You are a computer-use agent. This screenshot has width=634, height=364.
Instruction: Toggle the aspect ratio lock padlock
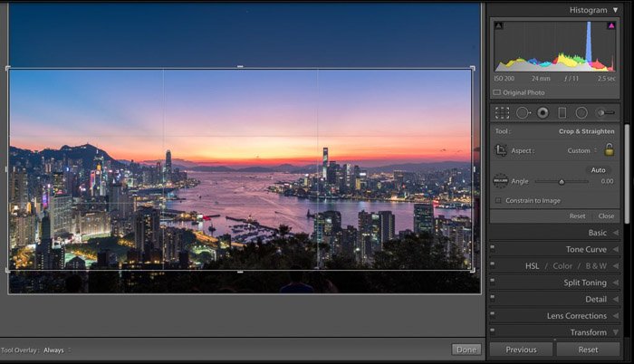pyautogui.click(x=610, y=150)
